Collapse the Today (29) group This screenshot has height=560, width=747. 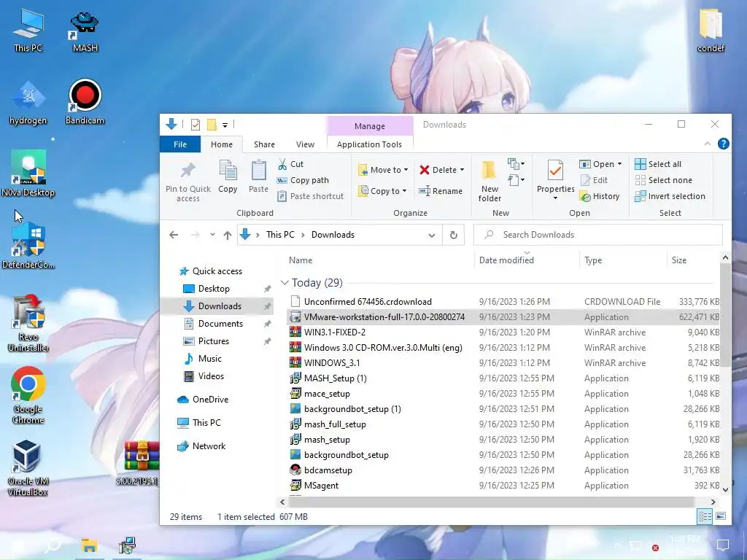285,282
